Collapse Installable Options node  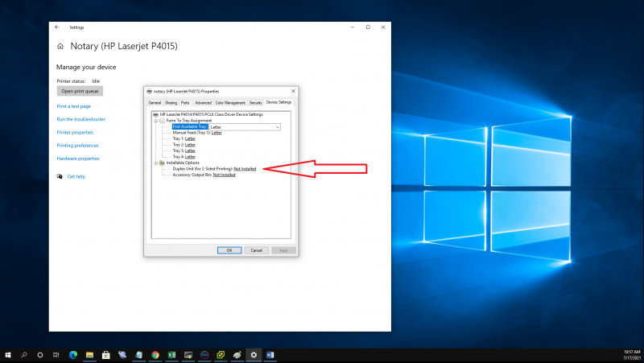(x=156, y=163)
